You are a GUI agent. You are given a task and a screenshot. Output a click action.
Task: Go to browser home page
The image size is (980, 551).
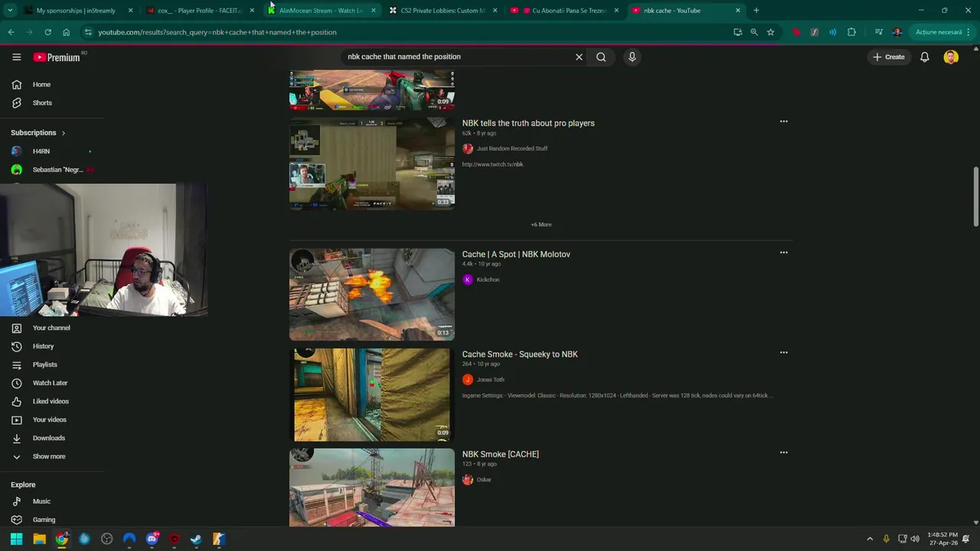(66, 32)
